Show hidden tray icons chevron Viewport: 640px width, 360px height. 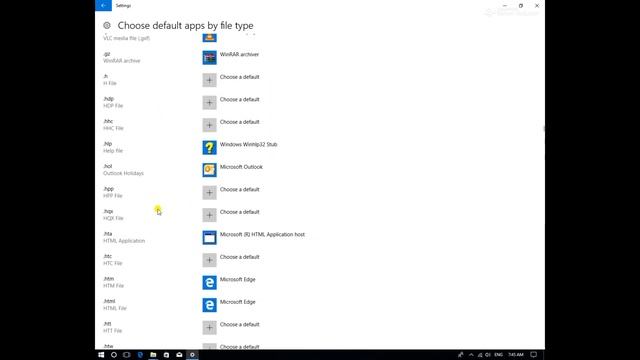(x=471, y=355)
